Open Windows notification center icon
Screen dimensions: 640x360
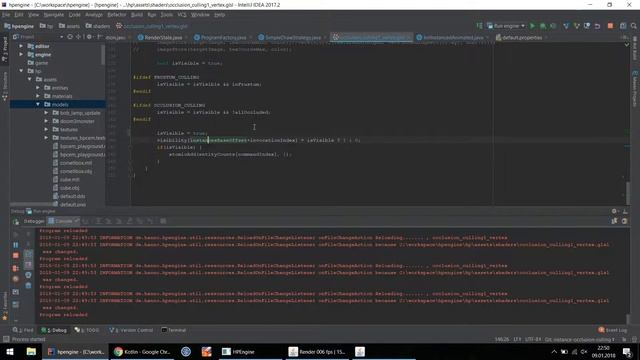[627, 351]
